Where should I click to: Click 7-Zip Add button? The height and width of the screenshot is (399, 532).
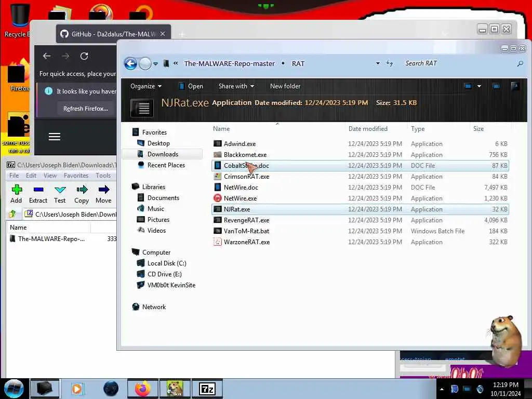click(x=16, y=194)
